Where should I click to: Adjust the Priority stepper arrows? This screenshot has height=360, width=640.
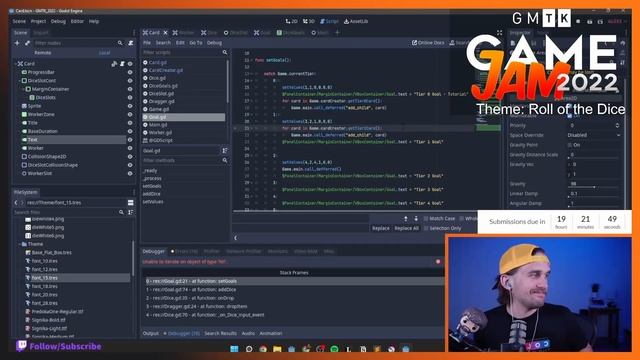(x=617, y=126)
